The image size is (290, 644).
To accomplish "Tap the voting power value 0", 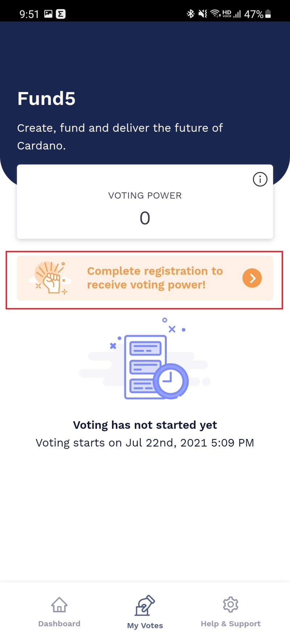I will [145, 218].
